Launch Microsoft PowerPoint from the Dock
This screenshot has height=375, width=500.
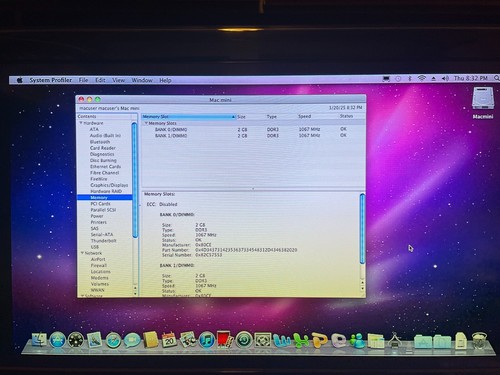[x=319, y=340]
